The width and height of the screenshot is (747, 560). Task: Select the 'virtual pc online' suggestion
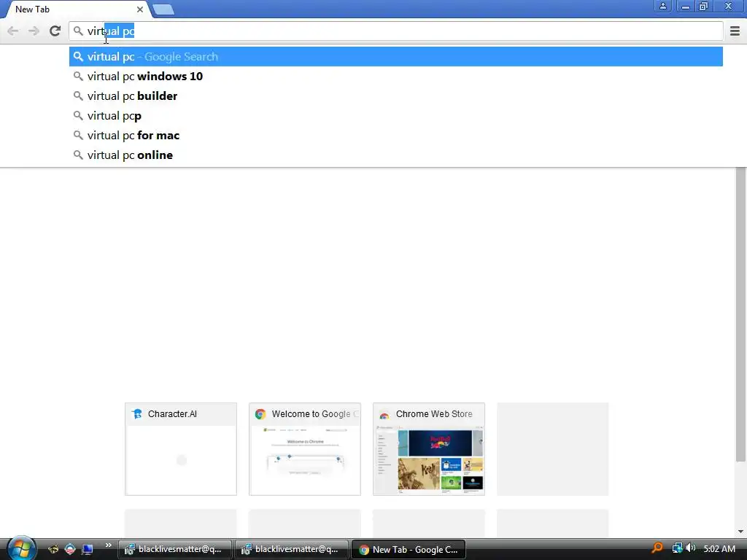pos(396,155)
